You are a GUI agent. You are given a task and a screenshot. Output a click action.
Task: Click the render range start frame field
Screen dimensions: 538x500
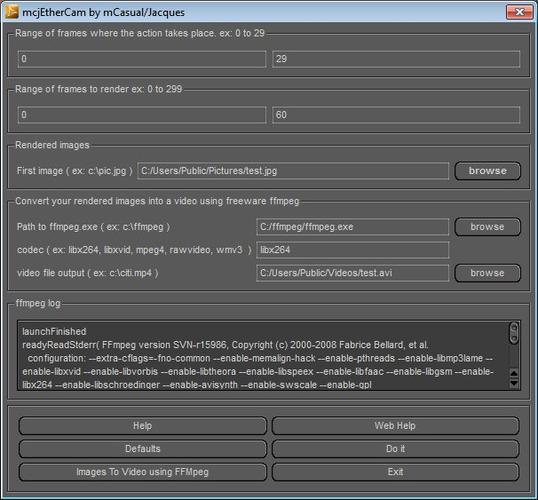click(142, 115)
